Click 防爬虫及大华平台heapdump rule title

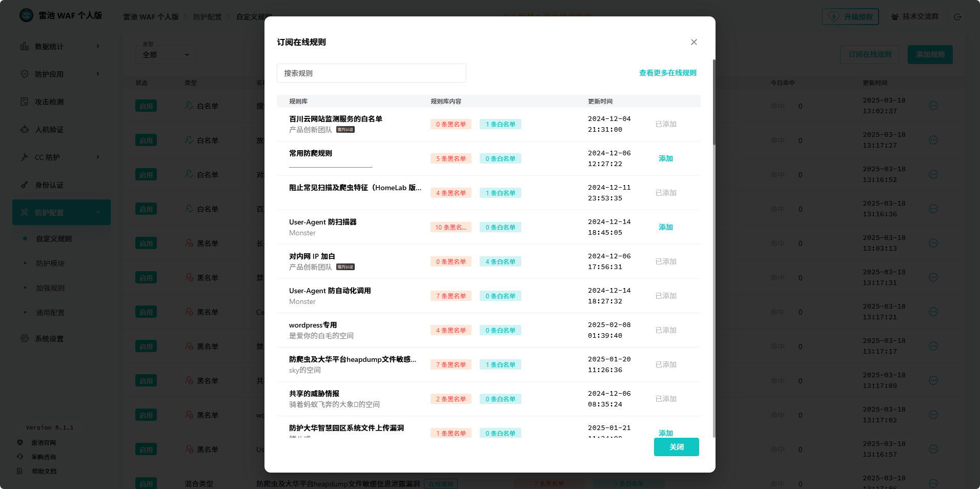[353, 359]
